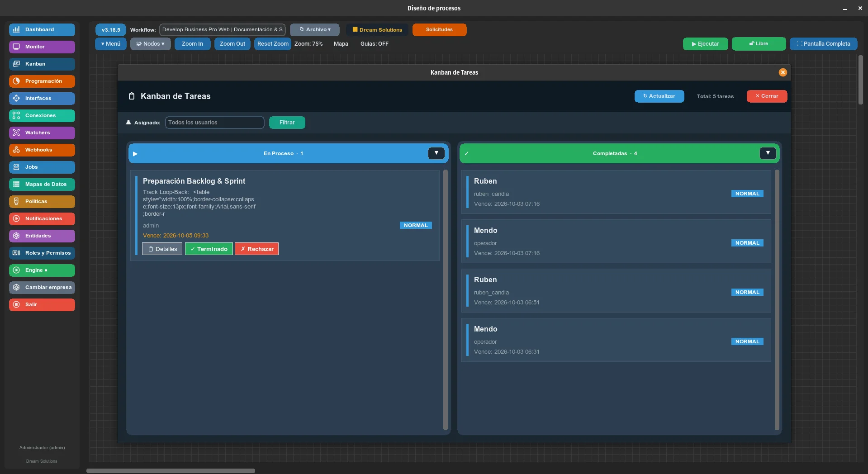
Task: Toggle Guías OFF setting
Action: [374, 44]
